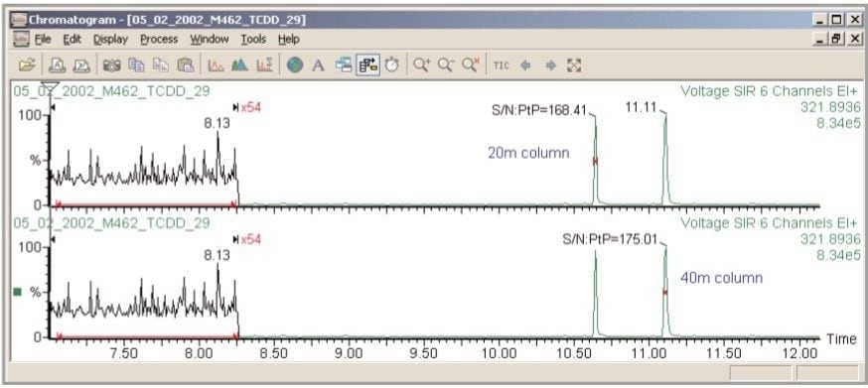
Task: Click the green filled peaks icon
Action: [239, 65]
